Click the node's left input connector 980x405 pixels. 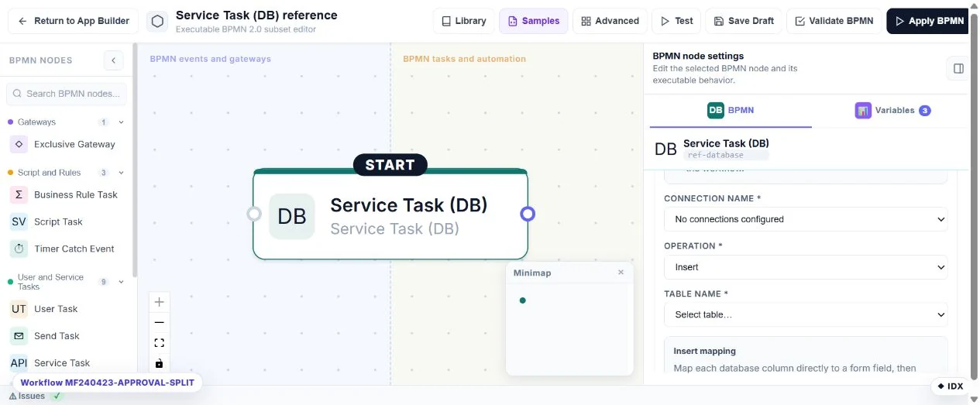click(x=253, y=214)
